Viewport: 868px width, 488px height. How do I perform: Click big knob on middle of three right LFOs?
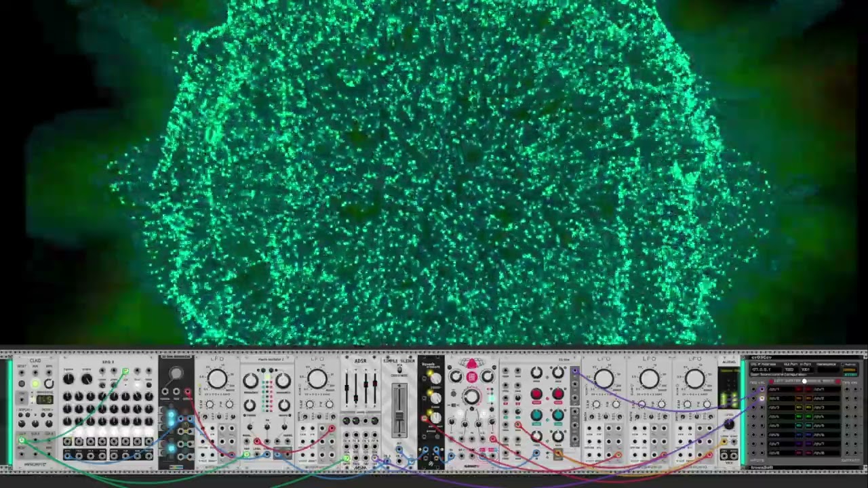point(649,378)
